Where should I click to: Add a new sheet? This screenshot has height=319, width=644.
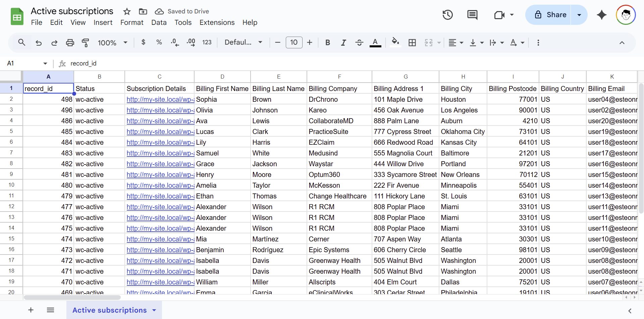pyautogui.click(x=31, y=310)
